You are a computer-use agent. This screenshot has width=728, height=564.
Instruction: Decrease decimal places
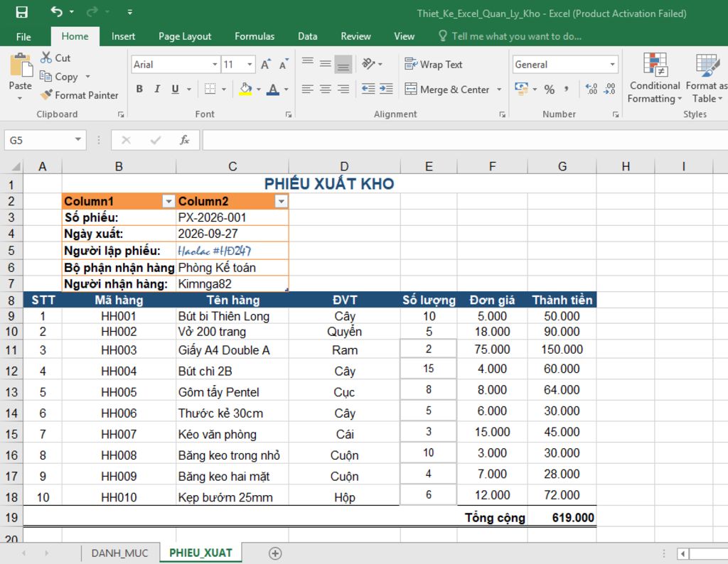click(x=609, y=89)
